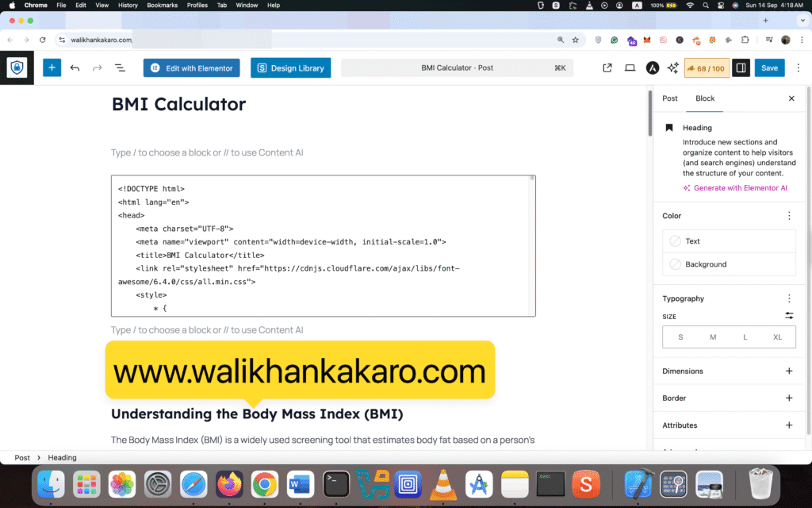Viewport: 812px width, 508px height.
Task: Click the Undo arrow icon
Action: coord(75,68)
